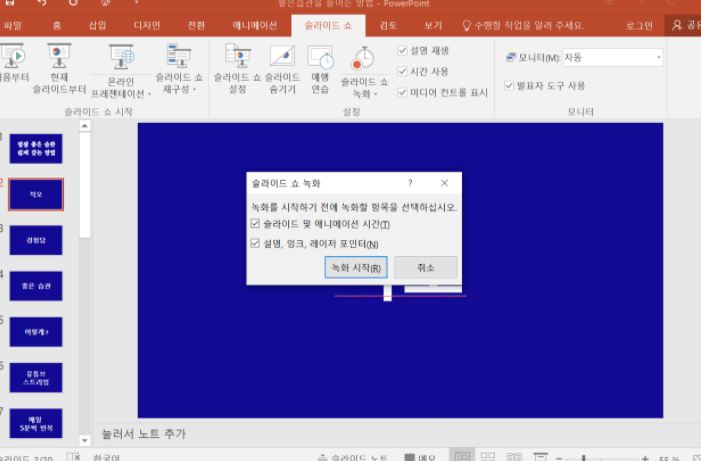This screenshot has height=461, width=701.
Task: Switch to the 검토 tab
Action: coord(388,25)
